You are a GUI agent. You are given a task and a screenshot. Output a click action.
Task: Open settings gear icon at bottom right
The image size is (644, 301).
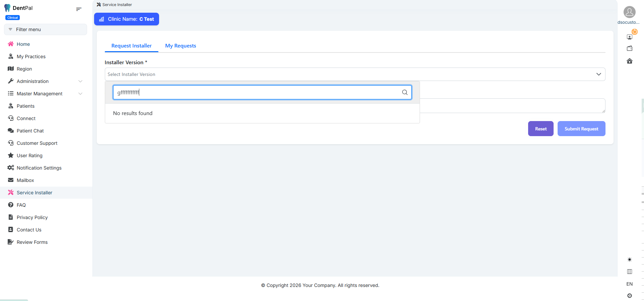(x=630, y=296)
